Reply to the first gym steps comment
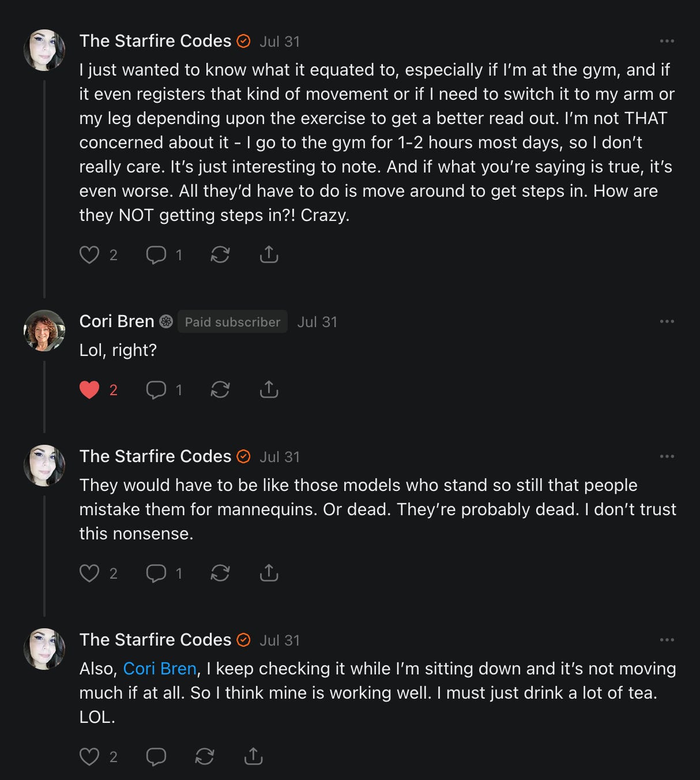 [156, 254]
